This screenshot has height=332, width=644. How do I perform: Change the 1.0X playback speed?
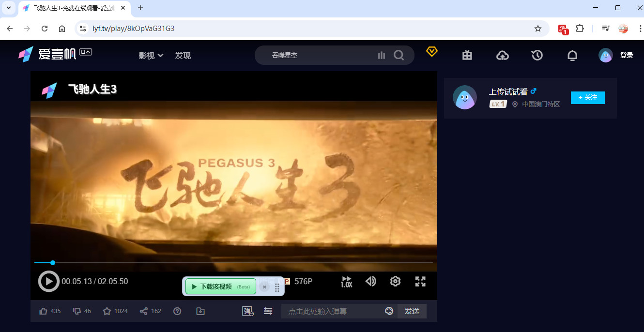346,282
